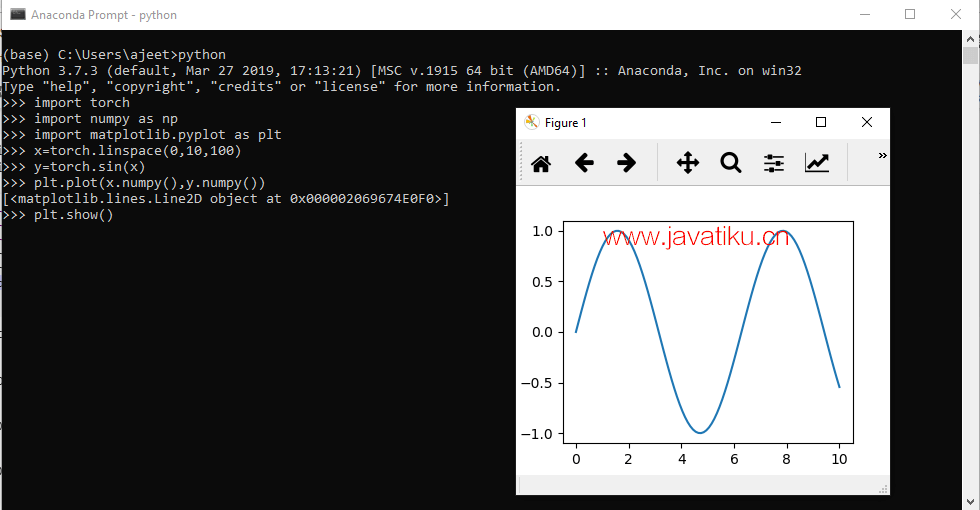Screen dimensions: 980x510
Task: Click the y-axis label 0.0
Action: point(542,332)
